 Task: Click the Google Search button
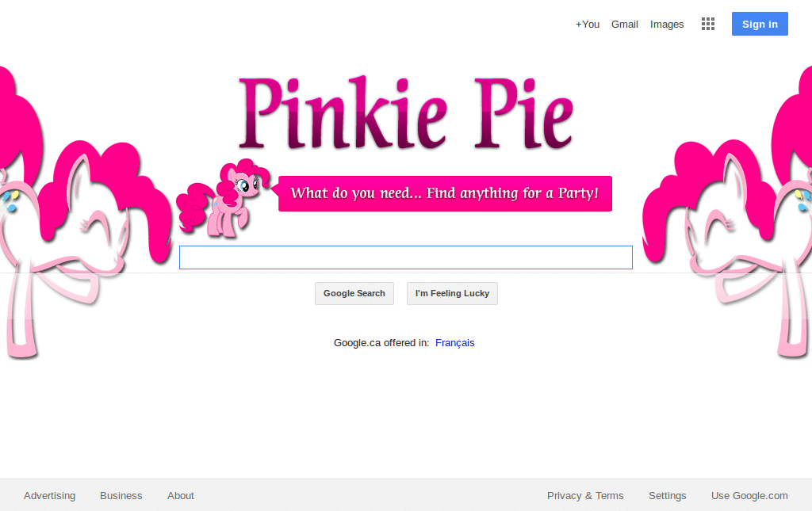point(354,293)
